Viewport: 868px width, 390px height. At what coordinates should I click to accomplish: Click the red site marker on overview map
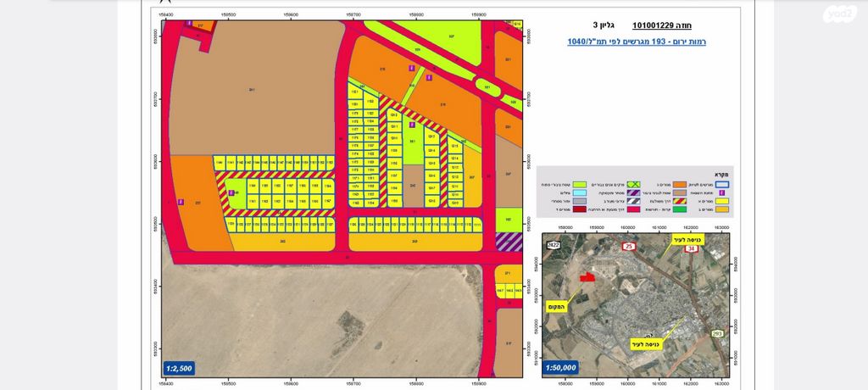click(x=586, y=276)
